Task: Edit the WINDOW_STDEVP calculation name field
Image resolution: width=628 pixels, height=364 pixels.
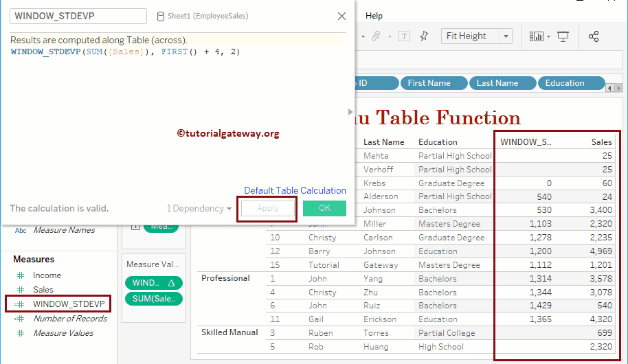Action: pos(78,16)
